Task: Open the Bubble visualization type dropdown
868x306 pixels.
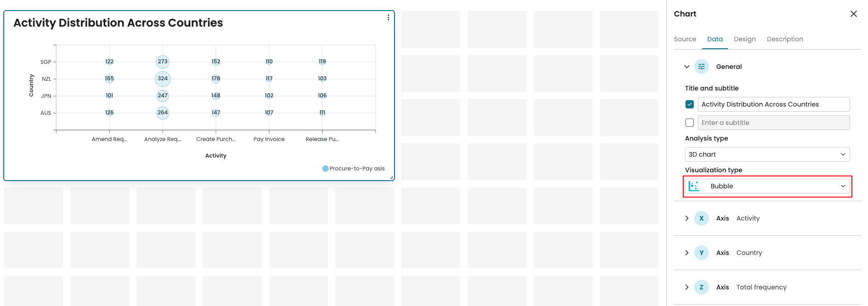Action: [x=767, y=186]
